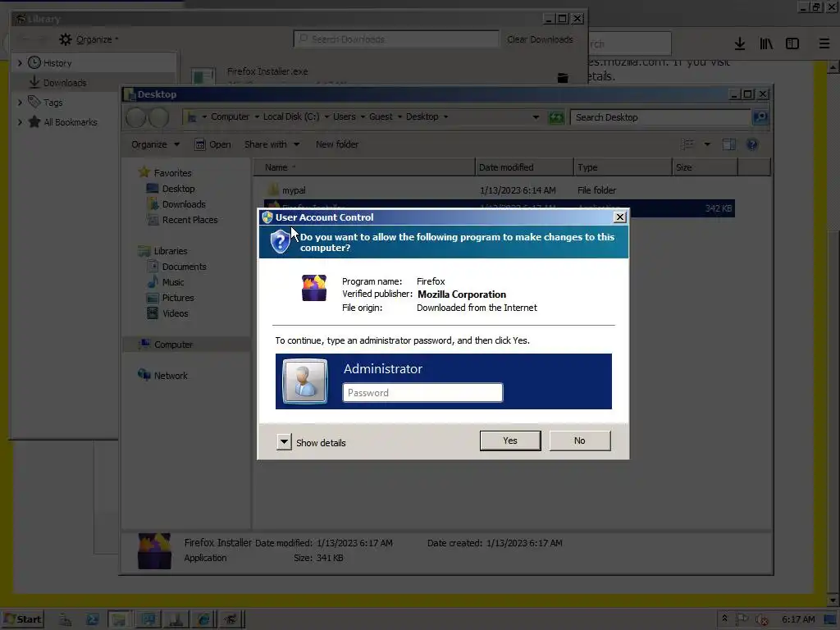Open Organize gear menu in Library window
This screenshot has width=840, height=630.
[89, 39]
